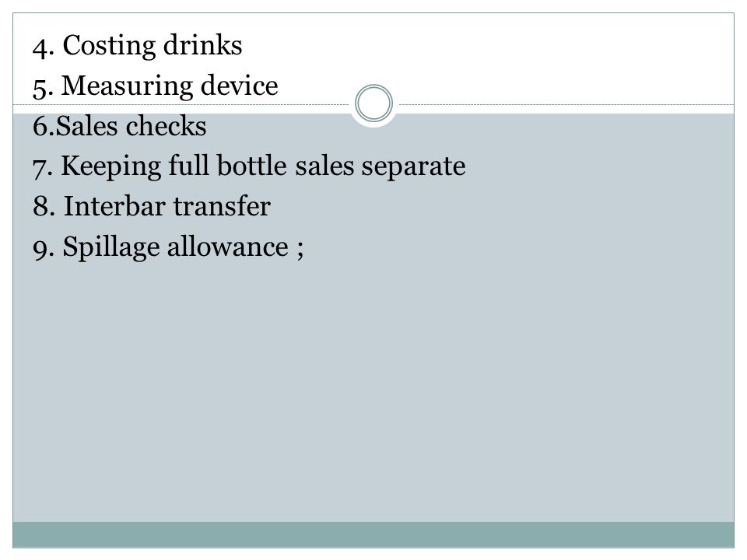Click the "5. Measuring device" list item

click(156, 86)
